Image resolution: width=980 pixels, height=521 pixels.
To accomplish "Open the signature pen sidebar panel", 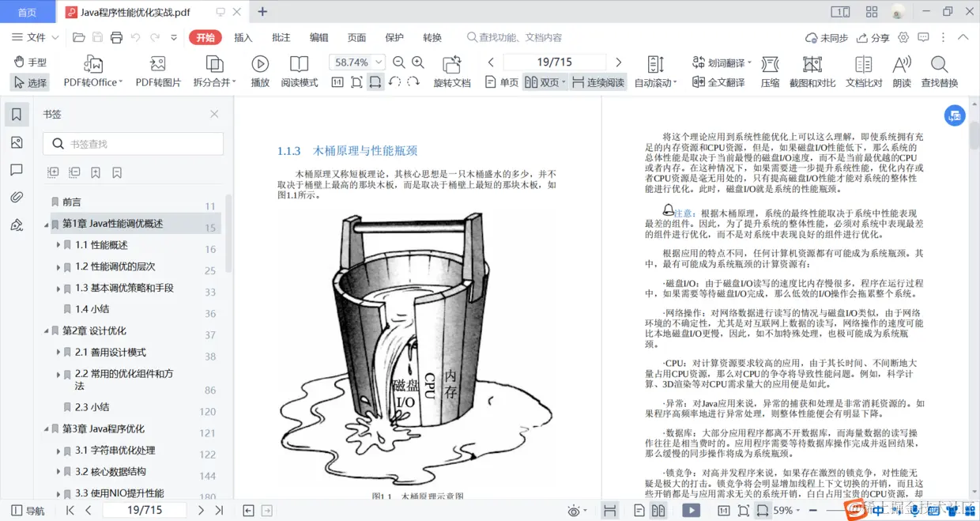I will [17, 225].
